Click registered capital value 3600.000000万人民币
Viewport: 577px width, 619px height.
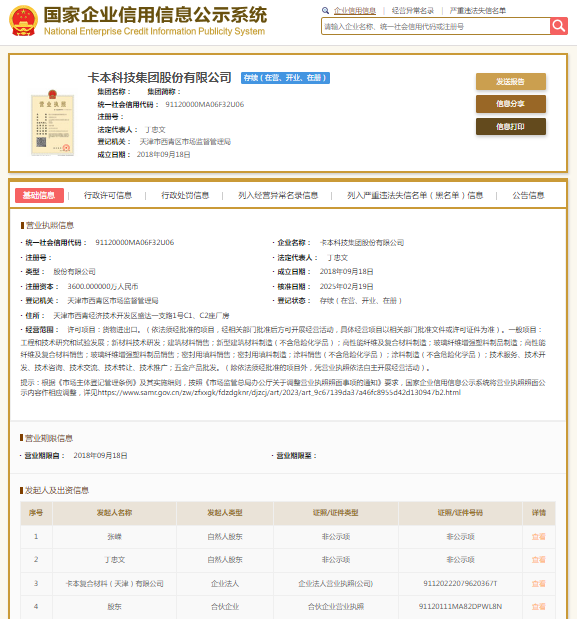tap(103, 286)
